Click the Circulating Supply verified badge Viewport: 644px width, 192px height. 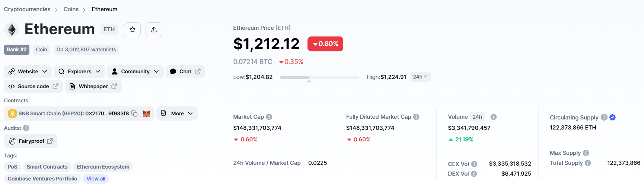coord(612,117)
